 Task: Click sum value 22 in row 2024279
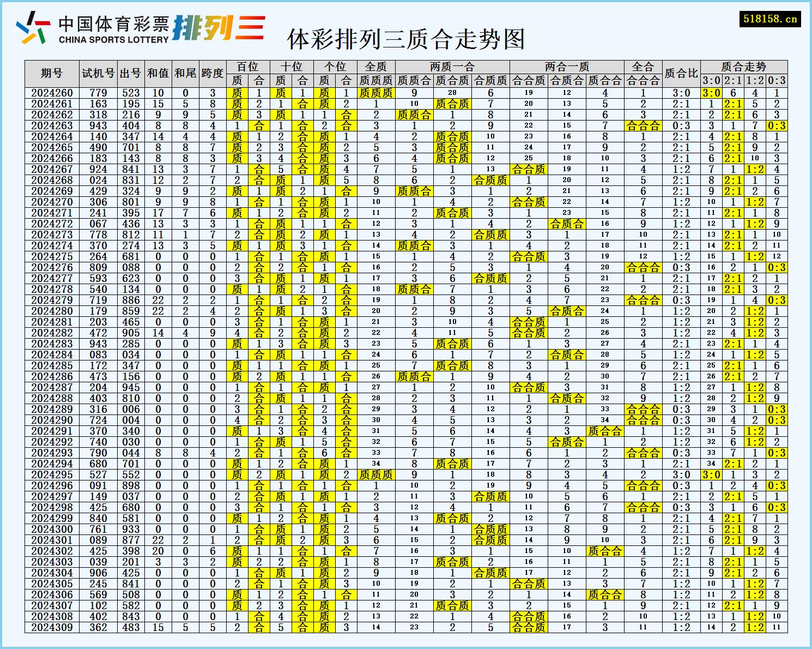tap(158, 300)
